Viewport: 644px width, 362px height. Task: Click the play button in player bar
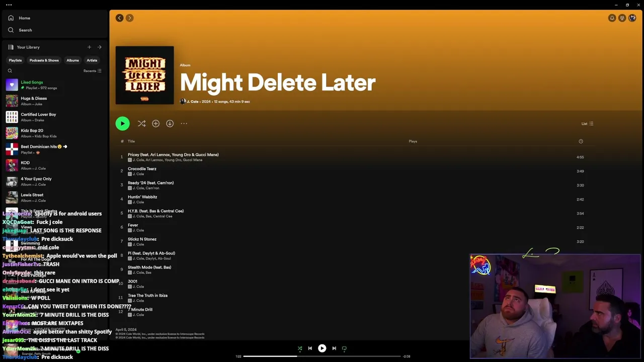[322, 348]
